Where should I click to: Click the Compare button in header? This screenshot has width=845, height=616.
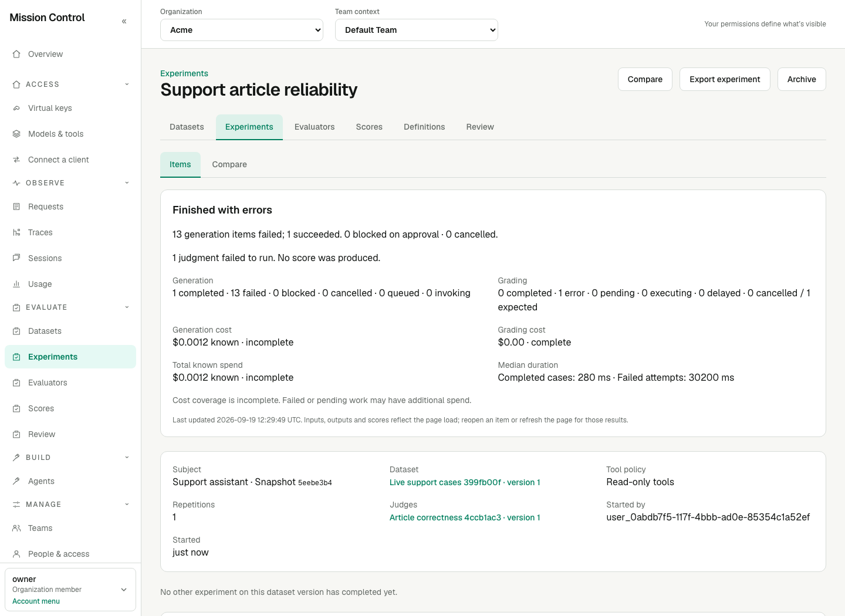coord(645,79)
